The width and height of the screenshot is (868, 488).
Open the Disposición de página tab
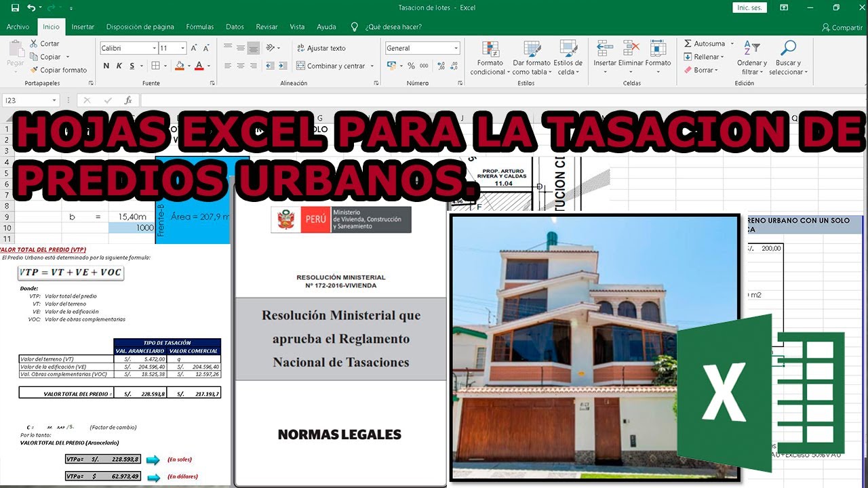pos(140,27)
